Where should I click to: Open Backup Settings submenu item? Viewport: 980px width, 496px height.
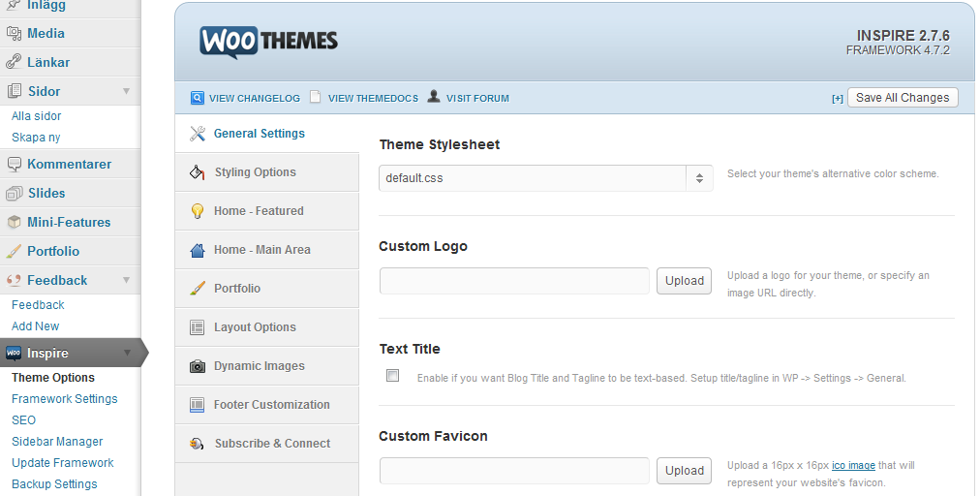click(54, 483)
